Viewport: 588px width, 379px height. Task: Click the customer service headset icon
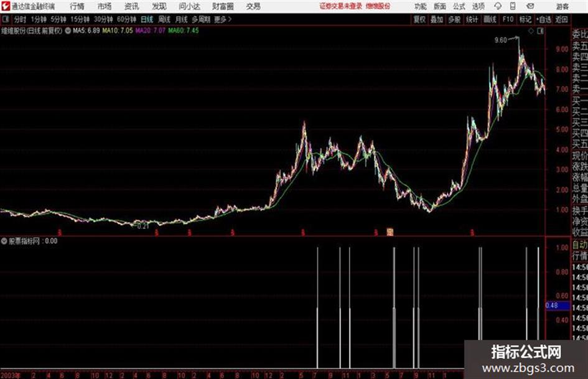[x=498, y=6]
